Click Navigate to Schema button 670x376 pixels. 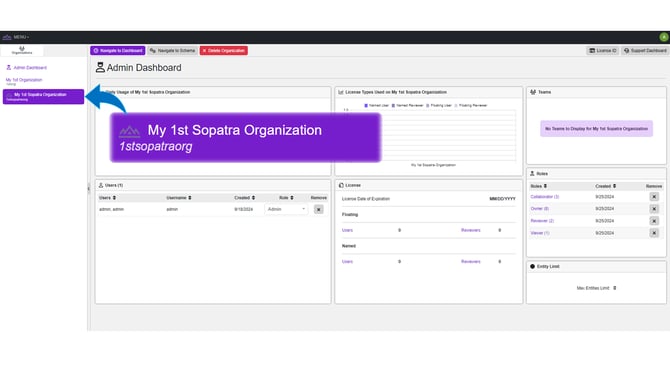pos(173,50)
